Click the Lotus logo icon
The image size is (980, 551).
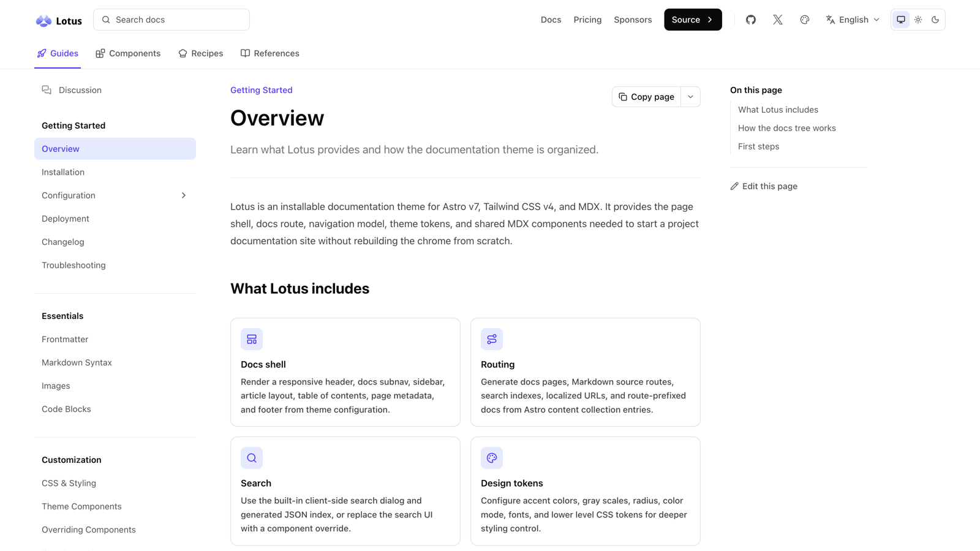click(43, 20)
